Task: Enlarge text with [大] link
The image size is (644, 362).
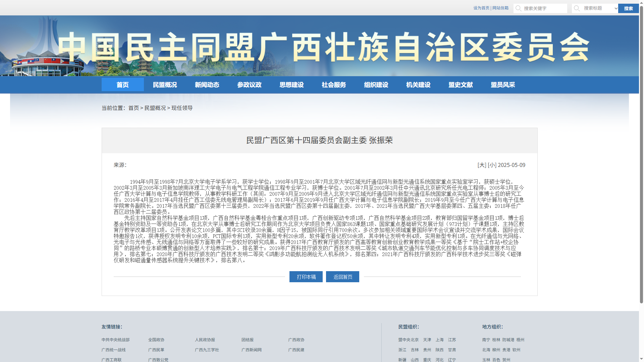Action: (x=482, y=165)
